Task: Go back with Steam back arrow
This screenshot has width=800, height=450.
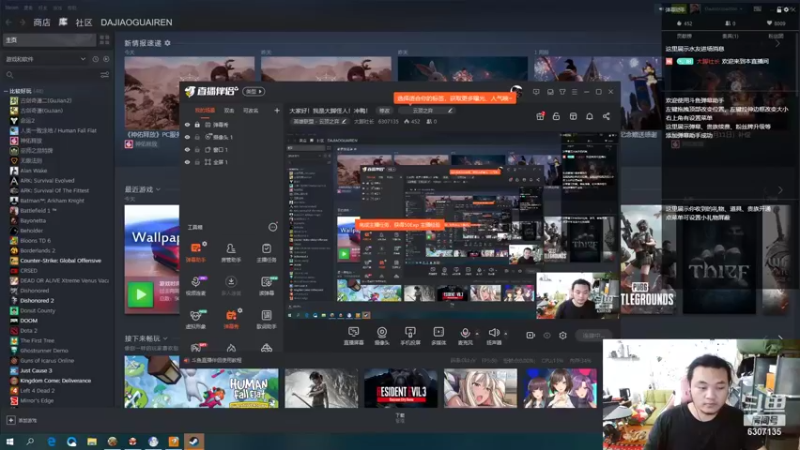Action: pyautogui.click(x=9, y=22)
